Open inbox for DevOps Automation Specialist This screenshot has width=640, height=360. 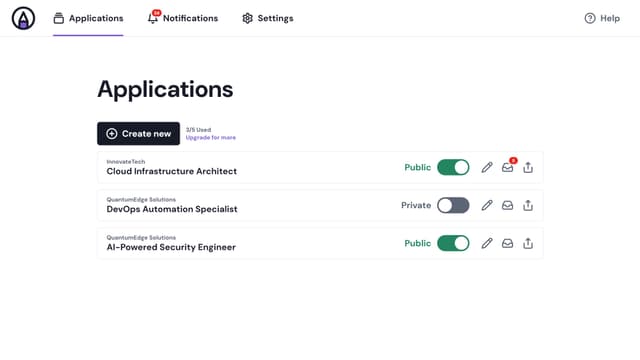click(x=507, y=205)
